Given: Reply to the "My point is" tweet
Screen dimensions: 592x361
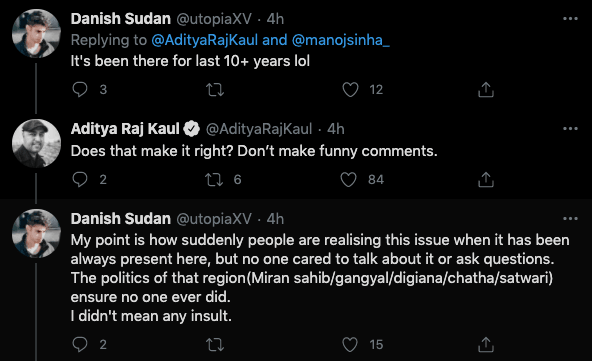Looking at the screenshot, I should 80,344.
